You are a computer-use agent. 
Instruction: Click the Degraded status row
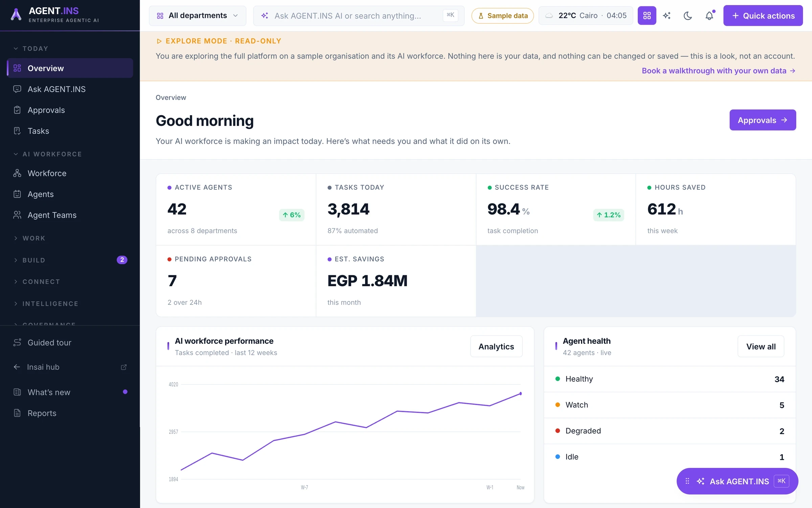point(670,431)
